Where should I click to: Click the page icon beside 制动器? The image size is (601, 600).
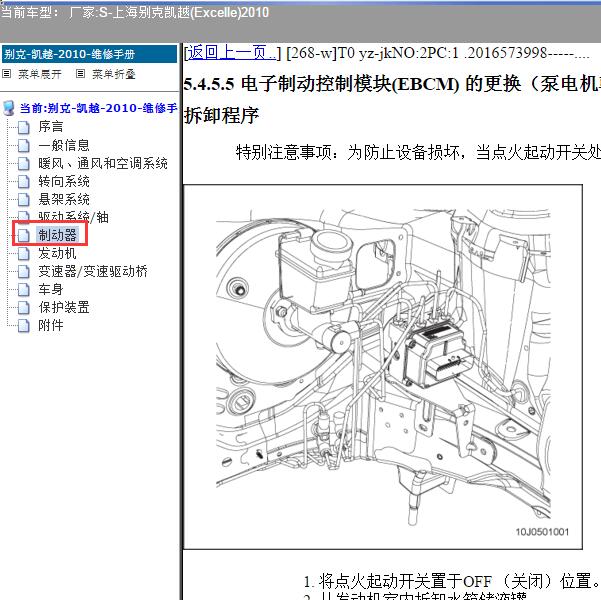(24, 235)
